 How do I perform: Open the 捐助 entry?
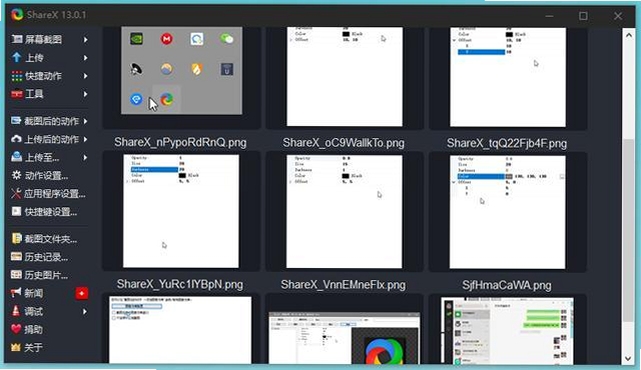[49, 329]
